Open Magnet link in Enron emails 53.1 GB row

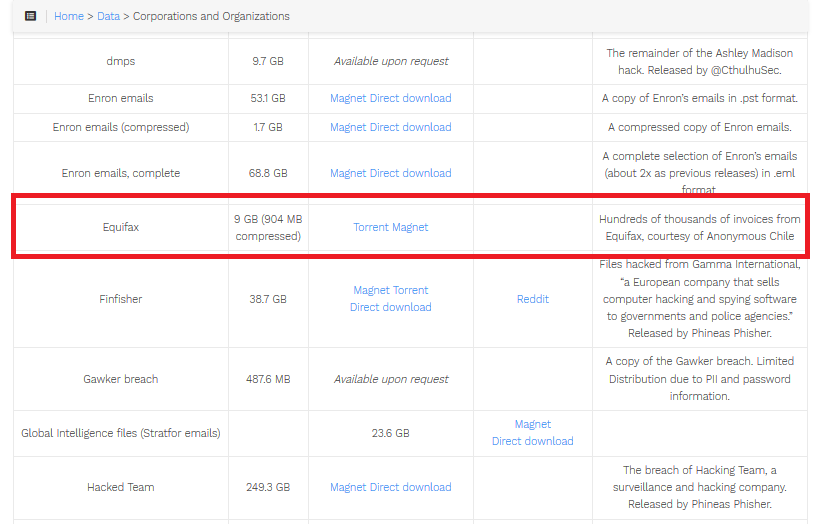[348, 98]
